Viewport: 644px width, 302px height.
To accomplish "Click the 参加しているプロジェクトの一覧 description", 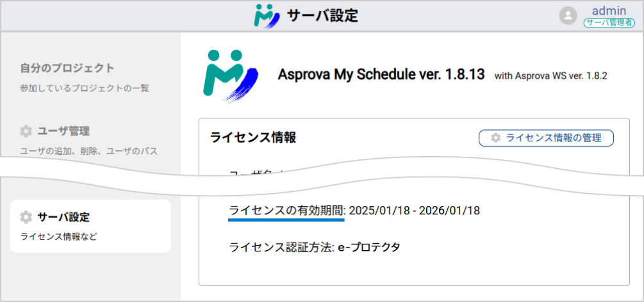I will click(x=85, y=88).
